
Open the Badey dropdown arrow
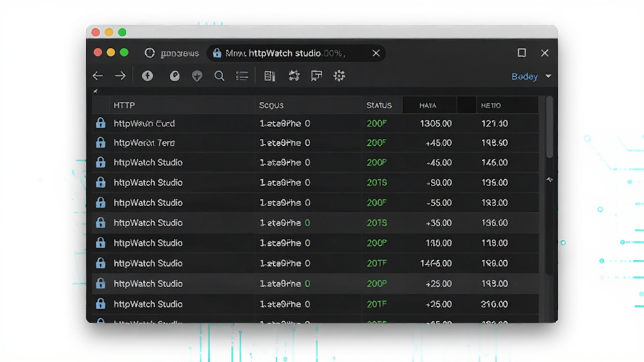click(548, 76)
